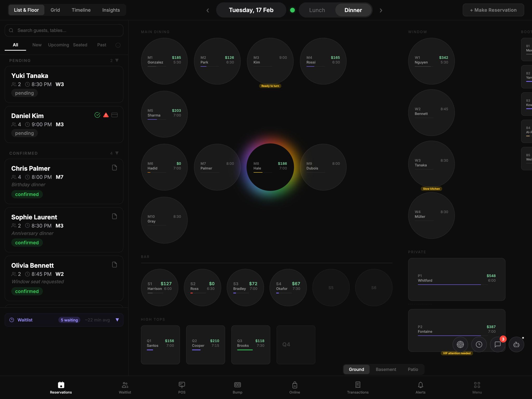Switch to the Timeline view tab
Image resolution: width=532 pixels, height=399 pixels.
pos(81,10)
